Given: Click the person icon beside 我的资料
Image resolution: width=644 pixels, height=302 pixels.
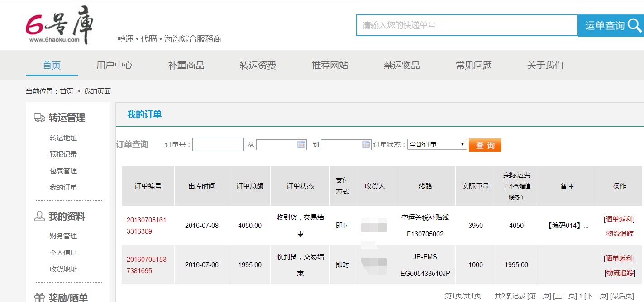Looking at the screenshot, I should 39,217.
